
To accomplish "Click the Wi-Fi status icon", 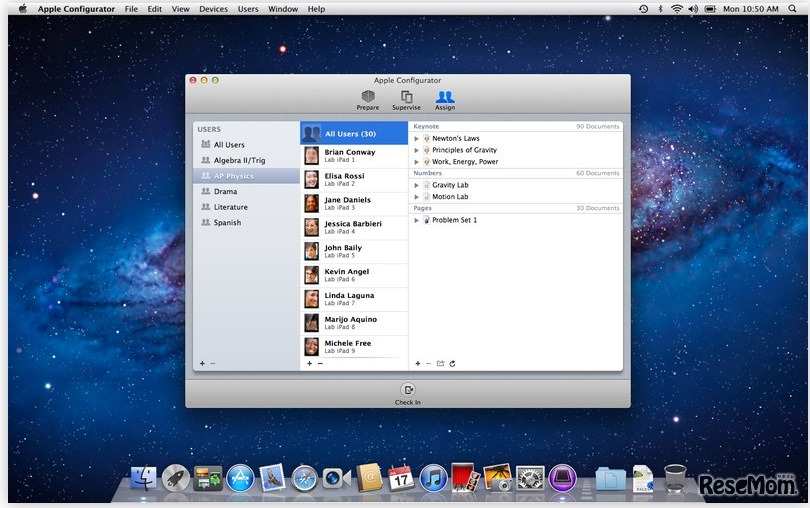I will (677, 9).
